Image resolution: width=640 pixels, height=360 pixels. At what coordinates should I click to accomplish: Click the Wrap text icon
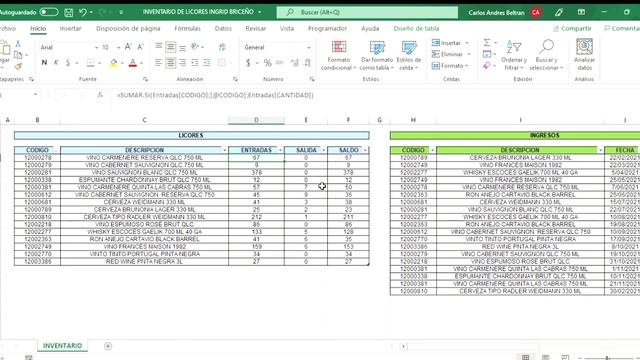222,47
